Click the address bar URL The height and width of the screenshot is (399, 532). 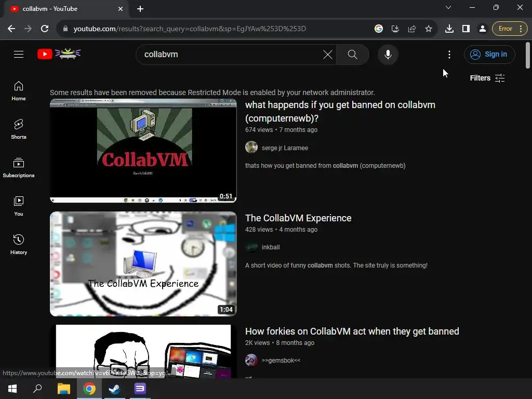click(x=190, y=29)
